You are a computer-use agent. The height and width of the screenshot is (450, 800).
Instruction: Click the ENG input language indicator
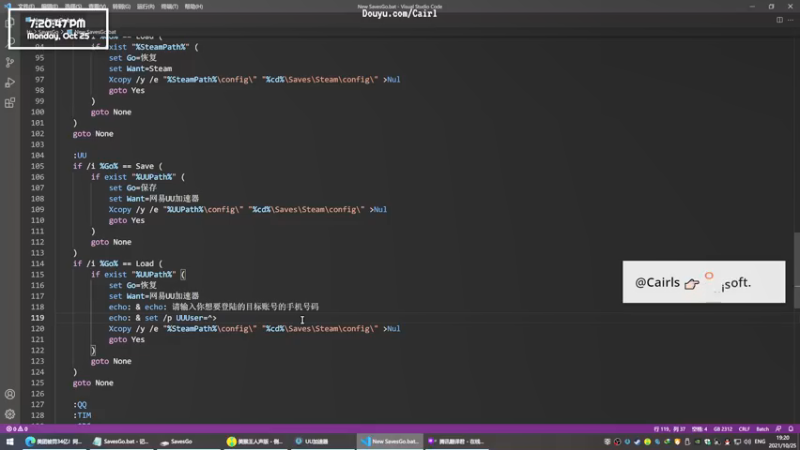[x=760, y=441]
